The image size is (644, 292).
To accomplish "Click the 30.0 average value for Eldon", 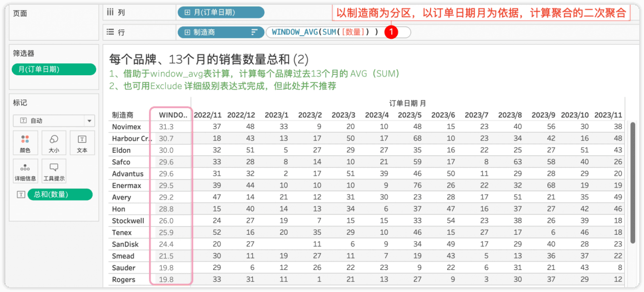I will coord(166,150).
